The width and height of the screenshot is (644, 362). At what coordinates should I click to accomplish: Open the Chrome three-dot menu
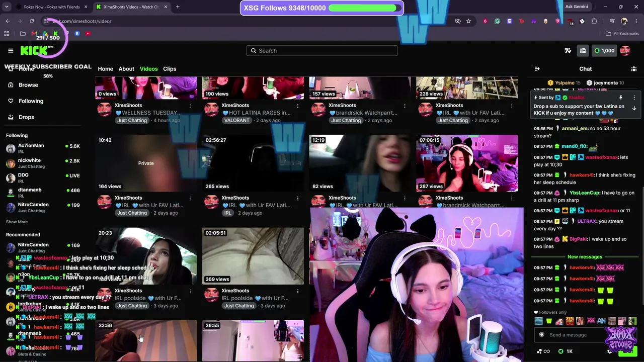point(636,21)
